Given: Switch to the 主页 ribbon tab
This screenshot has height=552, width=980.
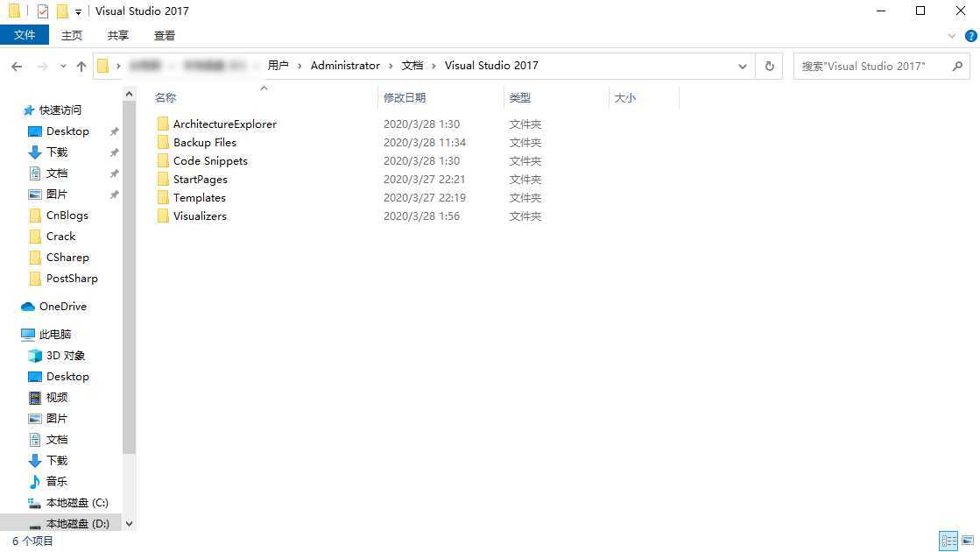Looking at the screenshot, I should pyautogui.click(x=71, y=36).
